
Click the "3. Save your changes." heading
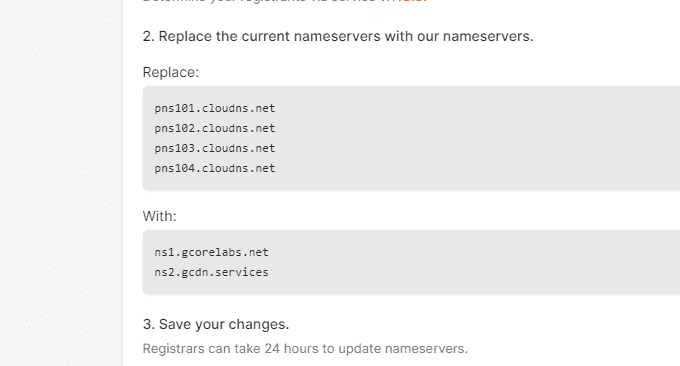click(216, 324)
